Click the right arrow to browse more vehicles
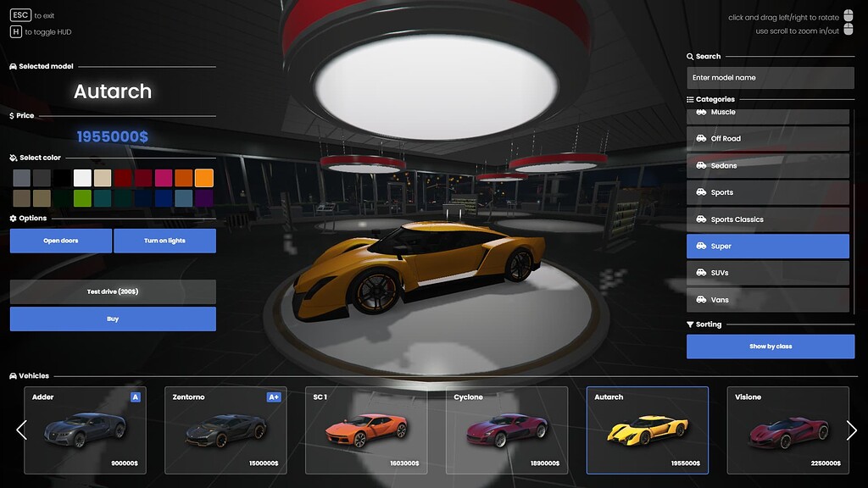Viewport: 868px width, 488px height. pos(853,430)
